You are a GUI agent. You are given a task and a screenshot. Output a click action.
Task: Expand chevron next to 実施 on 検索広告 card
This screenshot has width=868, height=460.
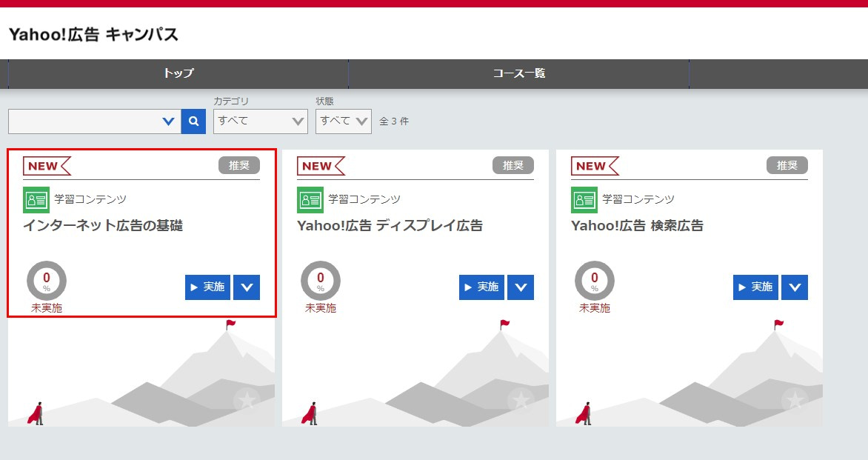(795, 287)
